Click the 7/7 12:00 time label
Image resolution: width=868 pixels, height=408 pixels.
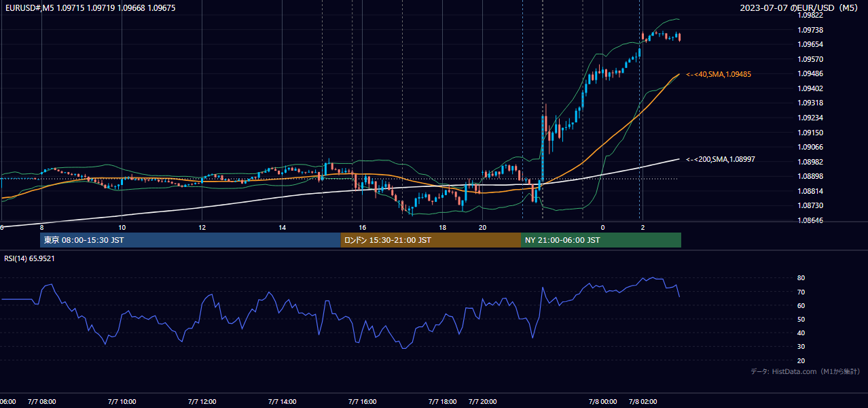point(202,402)
